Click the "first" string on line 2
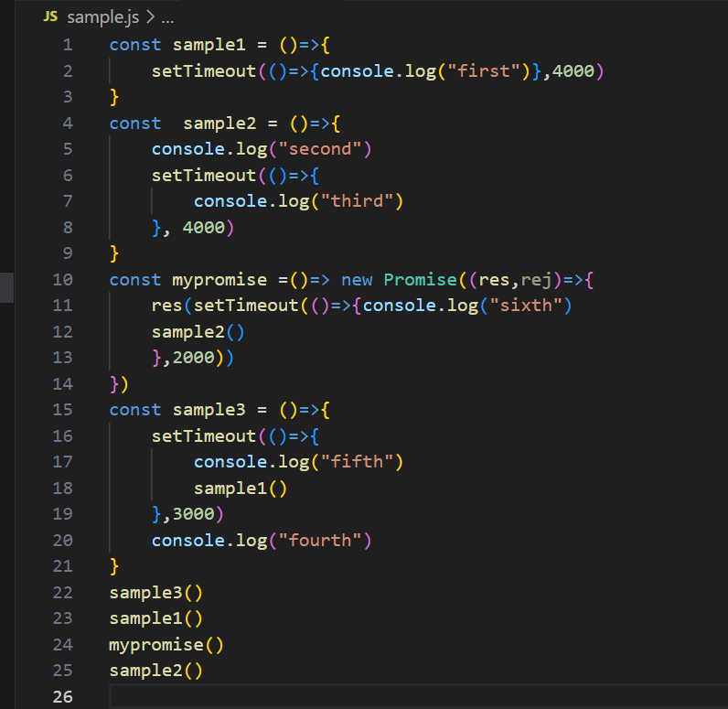Image resolution: width=728 pixels, height=709 pixels. coord(483,71)
